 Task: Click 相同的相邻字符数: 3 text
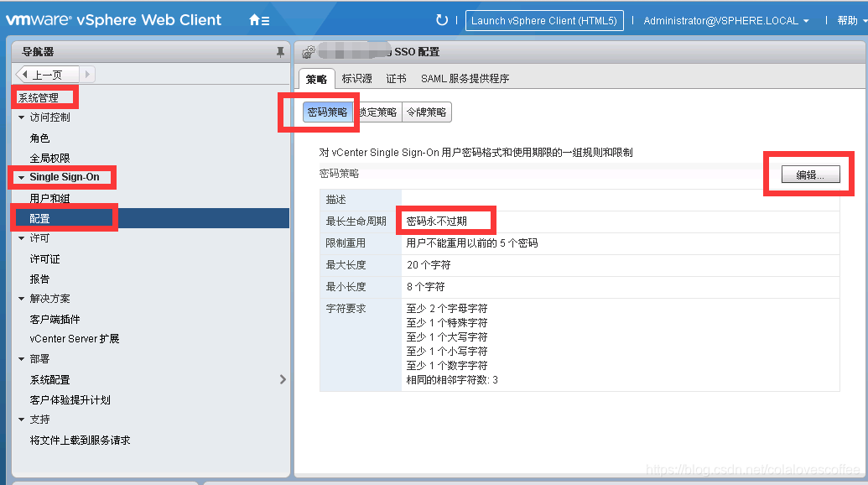point(452,380)
